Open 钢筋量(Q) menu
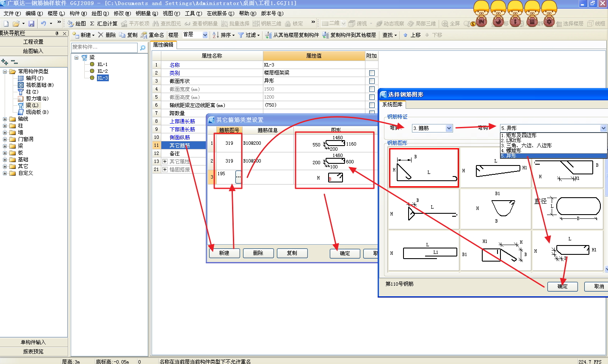Viewport: 608px width, 364px height. point(146,14)
